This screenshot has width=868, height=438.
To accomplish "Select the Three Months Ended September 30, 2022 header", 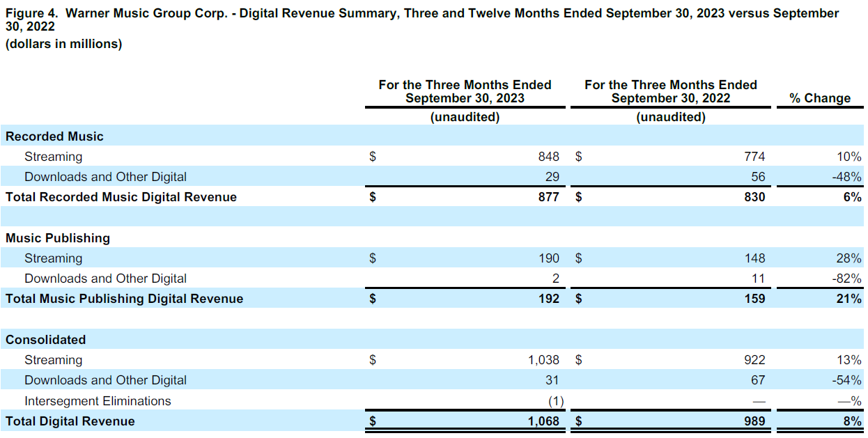I will coord(670,91).
